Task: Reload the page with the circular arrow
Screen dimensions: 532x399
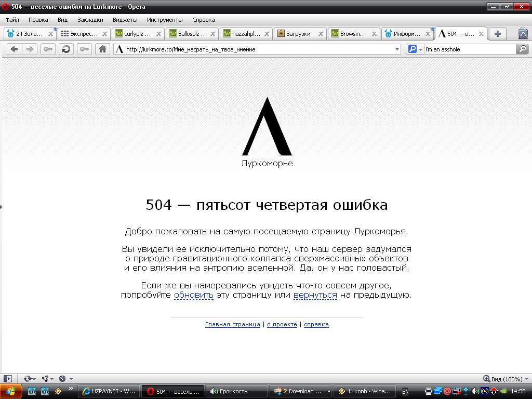Action: pos(66,49)
